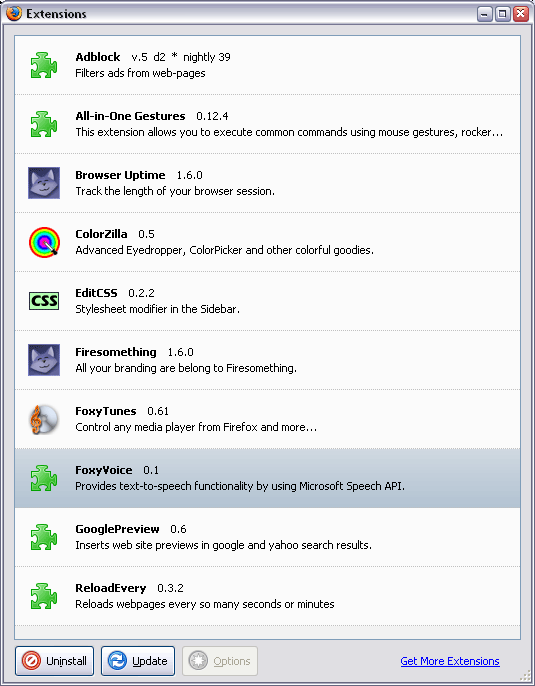Uninstall the selected extension
The image size is (535, 686).
pos(55,661)
